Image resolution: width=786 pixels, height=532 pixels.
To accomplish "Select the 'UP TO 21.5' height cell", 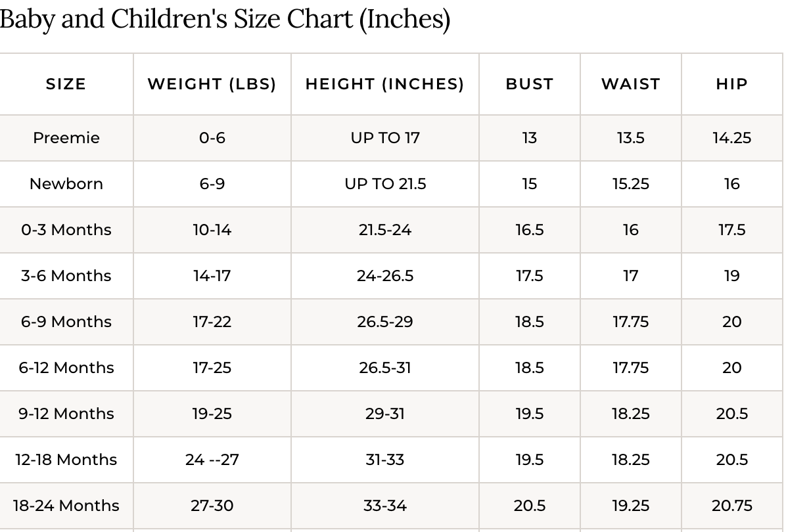I will tap(385, 184).
